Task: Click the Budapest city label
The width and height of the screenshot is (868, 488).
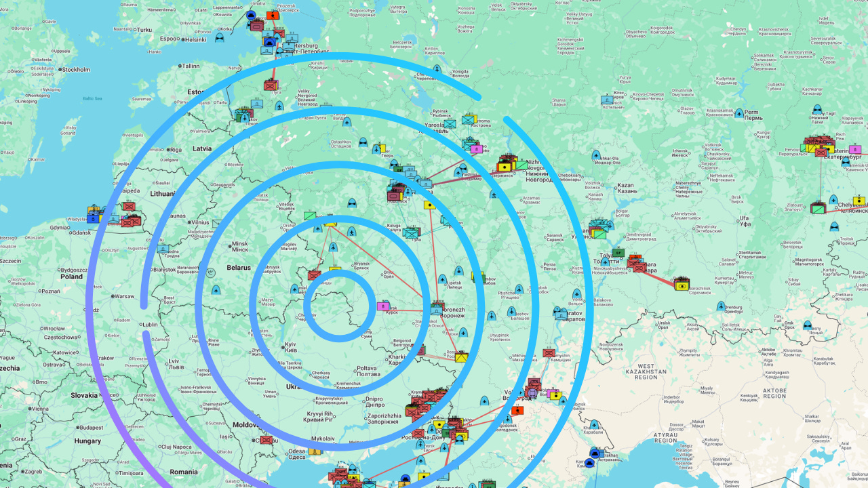Action: [x=90, y=428]
